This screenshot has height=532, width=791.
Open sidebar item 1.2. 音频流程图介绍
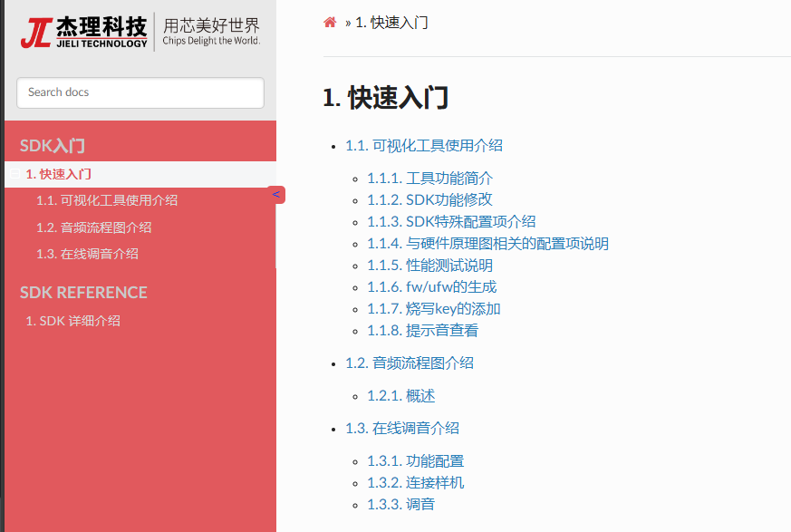94,227
